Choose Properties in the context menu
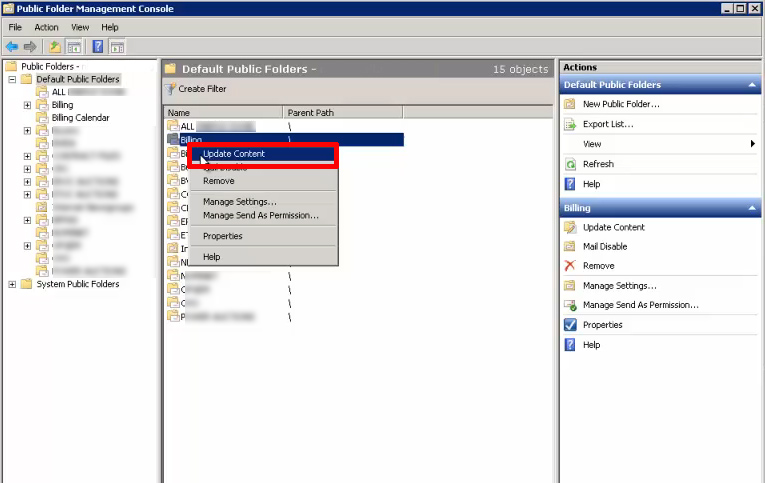Image resolution: width=765 pixels, height=483 pixels. [263, 236]
